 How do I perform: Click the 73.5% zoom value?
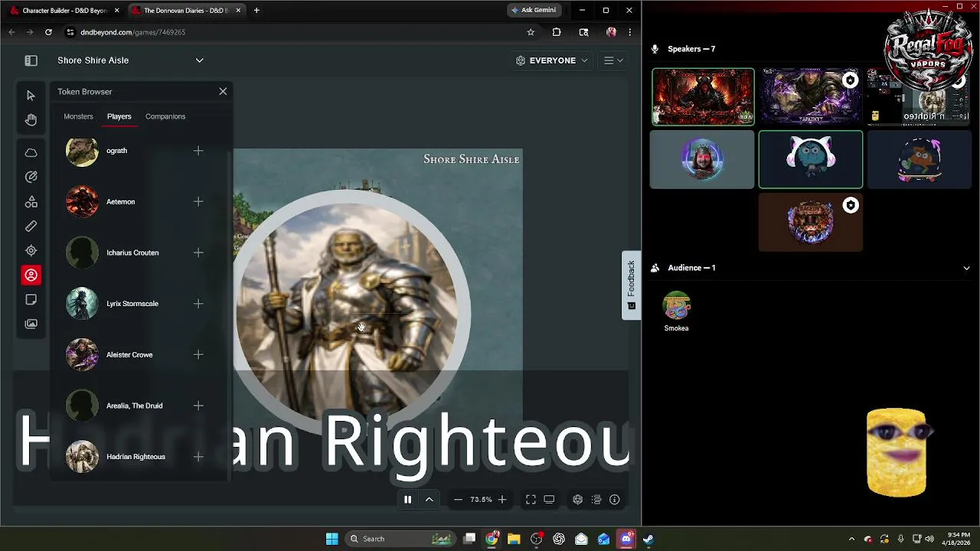click(x=481, y=500)
